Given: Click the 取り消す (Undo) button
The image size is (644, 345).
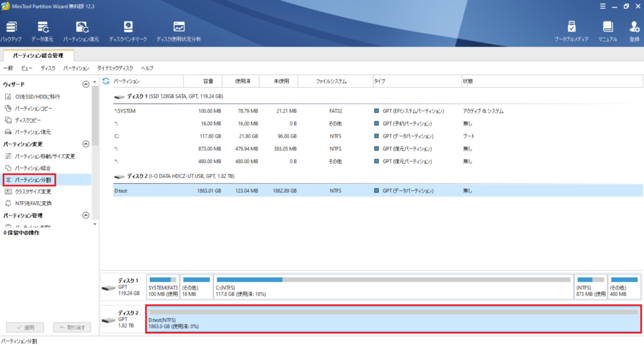Looking at the screenshot, I should tap(72, 327).
